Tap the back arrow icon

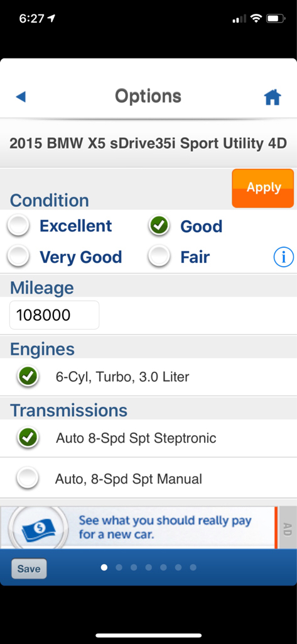click(x=21, y=97)
